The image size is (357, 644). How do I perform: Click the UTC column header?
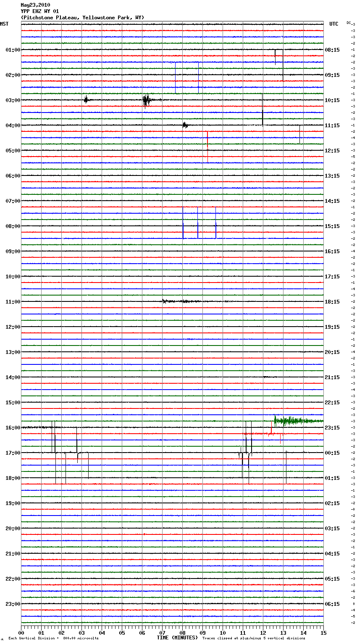click(334, 24)
